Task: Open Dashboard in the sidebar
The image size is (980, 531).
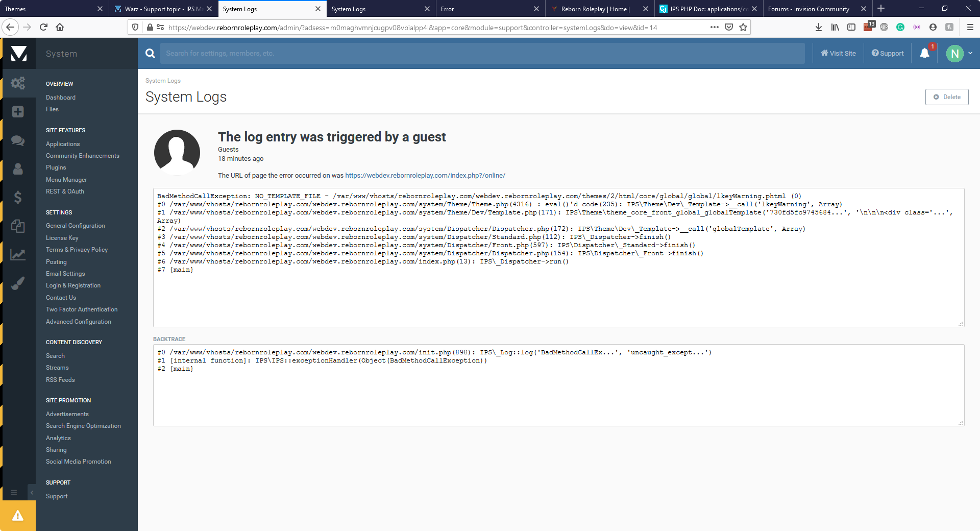Action: click(x=61, y=98)
